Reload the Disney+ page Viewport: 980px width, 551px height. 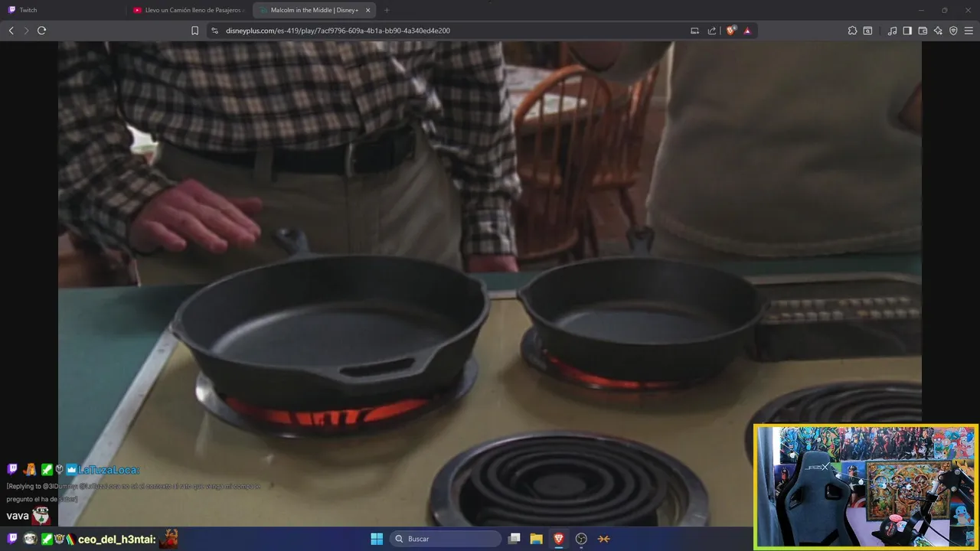(41, 31)
